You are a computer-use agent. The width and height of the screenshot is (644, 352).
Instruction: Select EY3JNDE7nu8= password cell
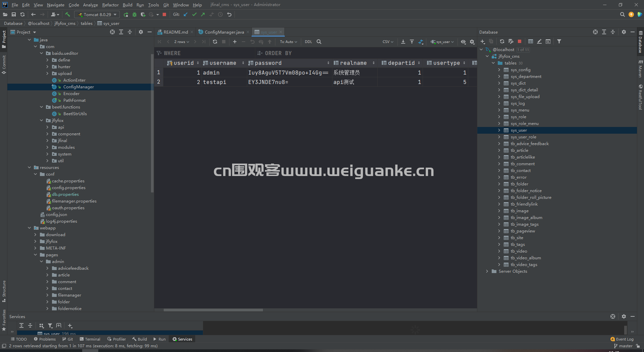(x=289, y=82)
